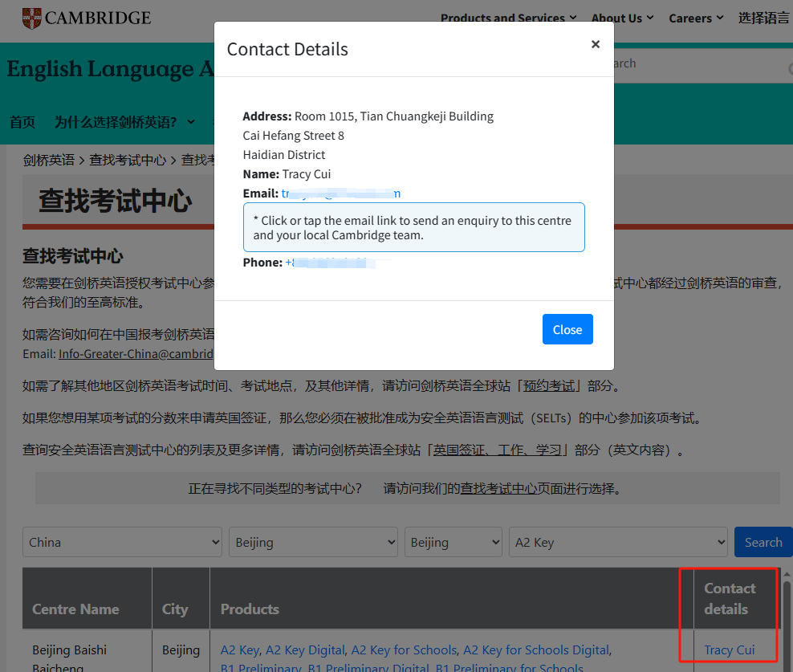Expand the 为什么选择剑桥英语? dropdown

tap(119, 122)
